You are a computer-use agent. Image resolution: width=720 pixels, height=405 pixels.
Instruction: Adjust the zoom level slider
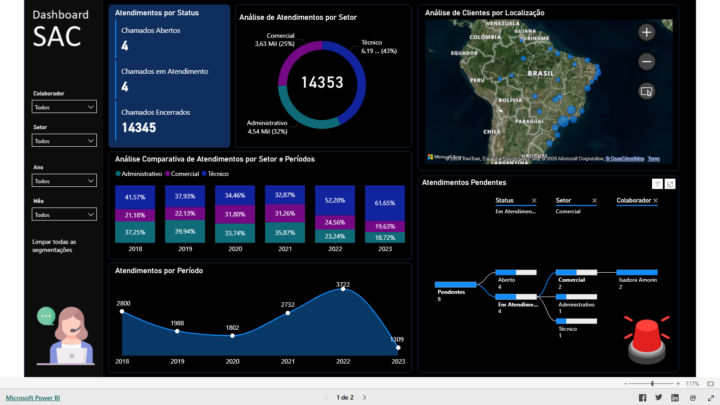pos(653,383)
